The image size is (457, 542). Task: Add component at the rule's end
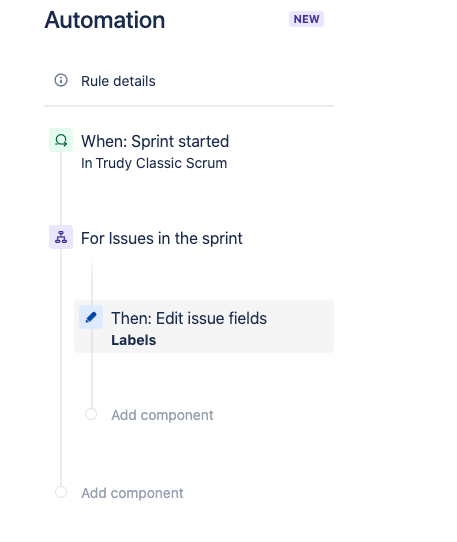(132, 493)
